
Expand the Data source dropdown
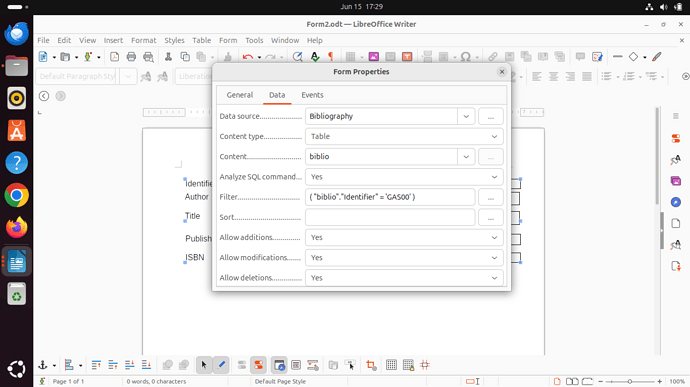[466, 116]
